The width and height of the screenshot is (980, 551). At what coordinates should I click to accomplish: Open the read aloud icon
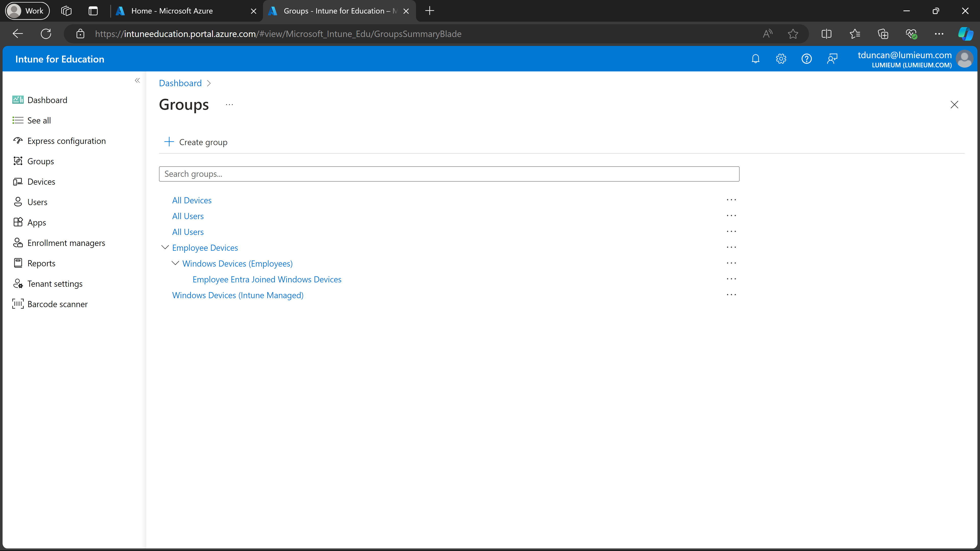pyautogui.click(x=768, y=34)
